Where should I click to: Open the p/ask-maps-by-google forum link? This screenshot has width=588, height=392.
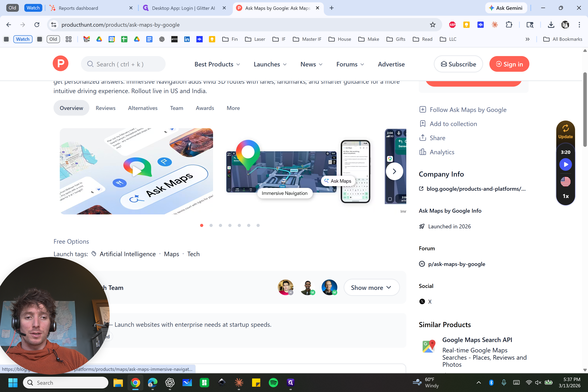(456, 264)
